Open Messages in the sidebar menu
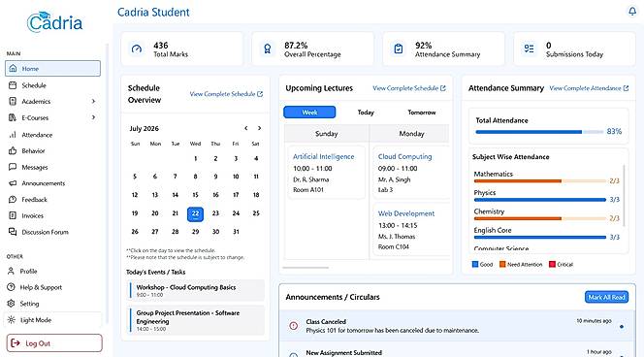 (x=52, y=167)
